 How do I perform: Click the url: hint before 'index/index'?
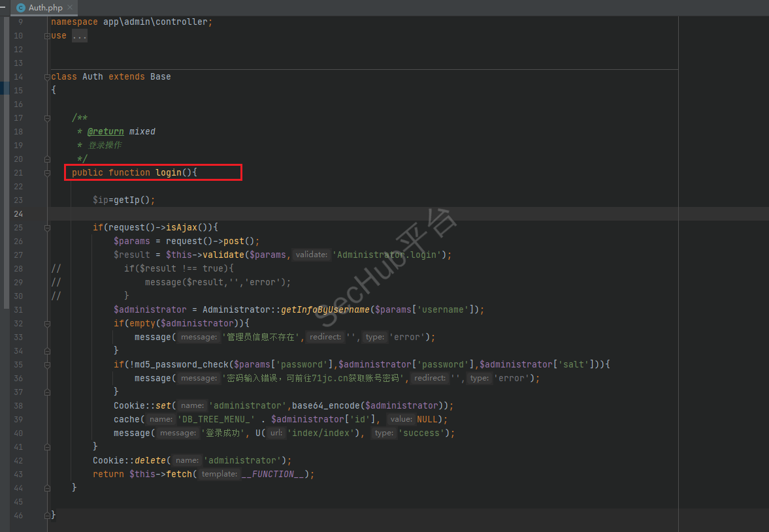[276, 433]
